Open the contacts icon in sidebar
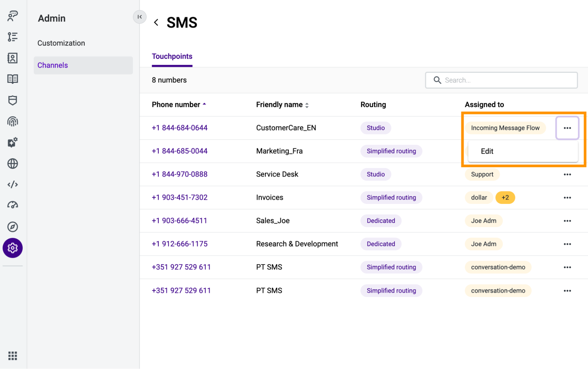 tap(13, 57)
